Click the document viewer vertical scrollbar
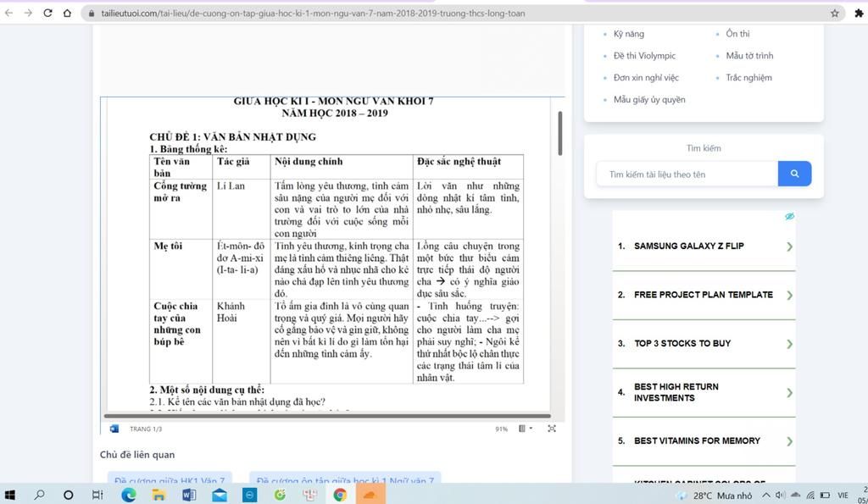 [559, 133]
